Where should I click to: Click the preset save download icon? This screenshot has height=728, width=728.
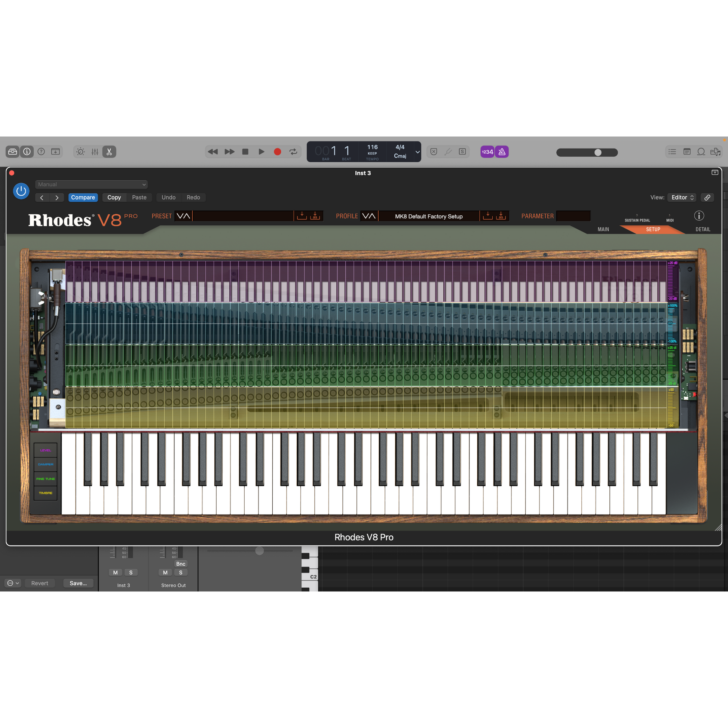(x=302, y=216)
